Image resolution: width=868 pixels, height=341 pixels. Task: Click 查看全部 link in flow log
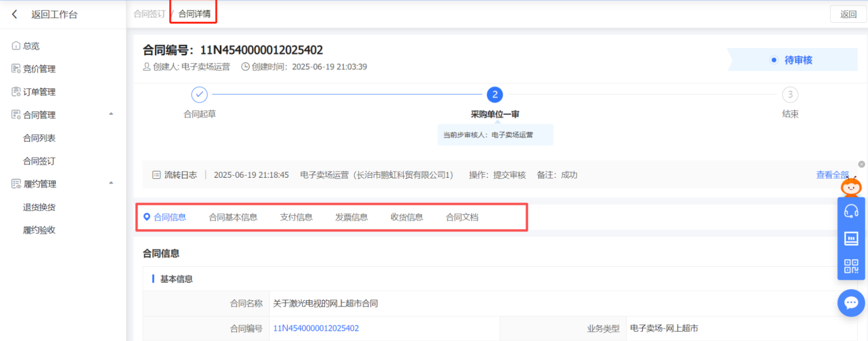[832, 175]
